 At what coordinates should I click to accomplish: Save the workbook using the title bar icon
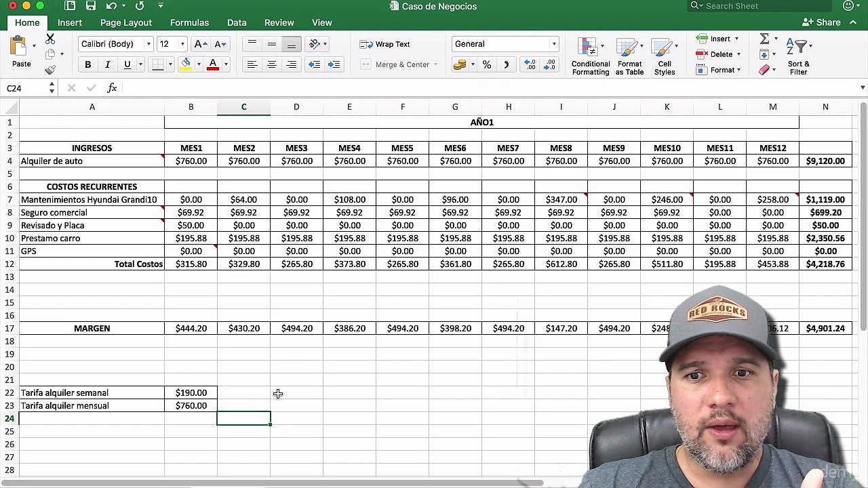pos(91,6)
